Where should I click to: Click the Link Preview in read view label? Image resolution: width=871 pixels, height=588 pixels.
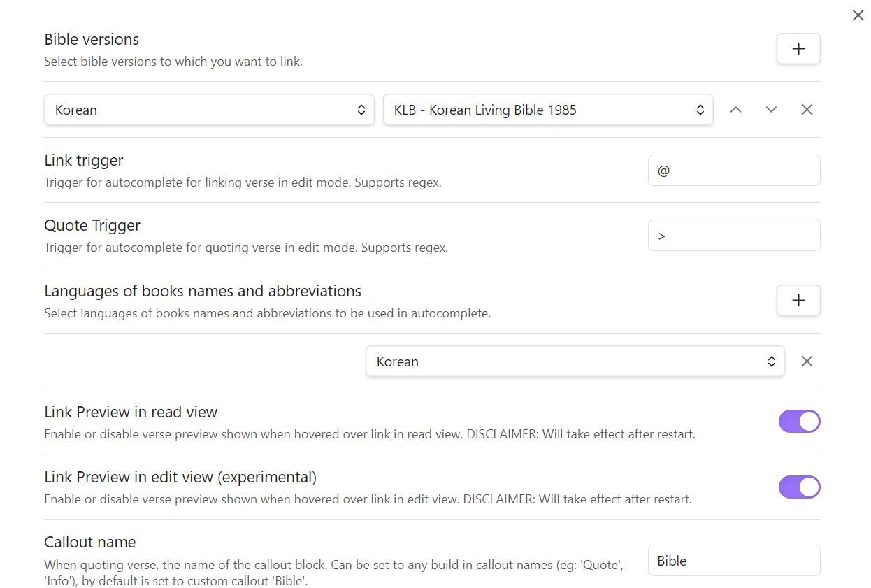[x=131, y=412]
